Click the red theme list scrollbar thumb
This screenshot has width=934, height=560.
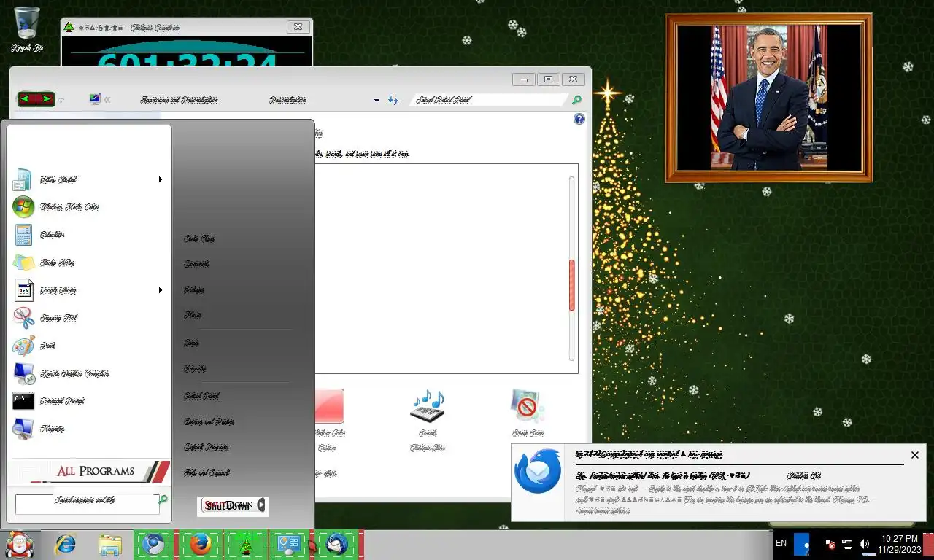click(571, 285)
